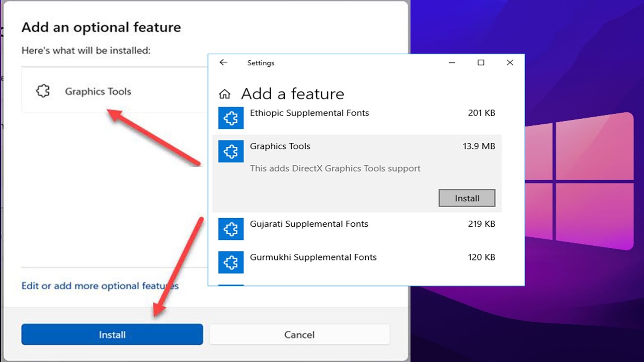Click 'Ethiopic Supplemental Fonts' row text

(x=309, y=113)
